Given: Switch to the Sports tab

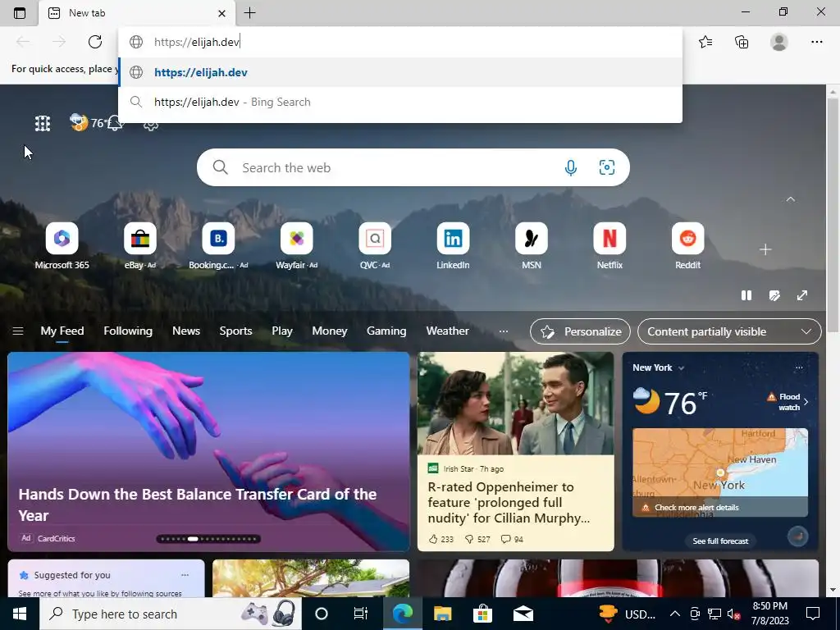Looking at the screenshot, I should point(235,331).
